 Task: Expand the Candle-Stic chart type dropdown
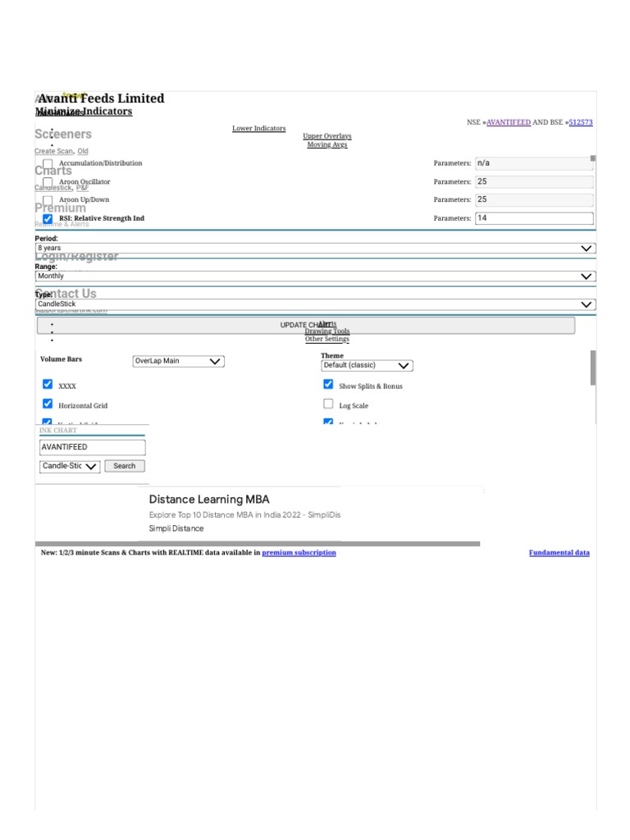click(70, 466)
